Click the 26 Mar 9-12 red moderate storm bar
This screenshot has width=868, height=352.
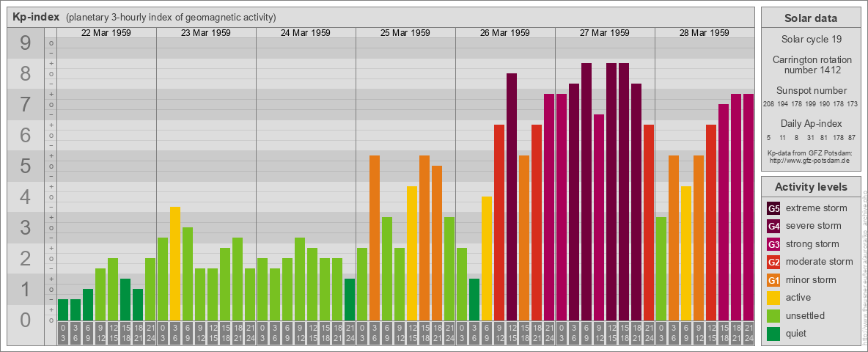point(499,222)
